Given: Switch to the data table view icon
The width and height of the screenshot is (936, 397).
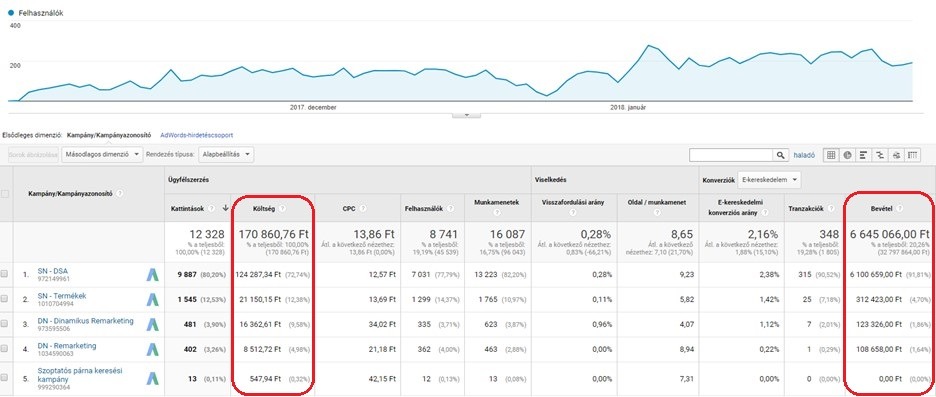Looking at the screenshot, I should point(830,155).
